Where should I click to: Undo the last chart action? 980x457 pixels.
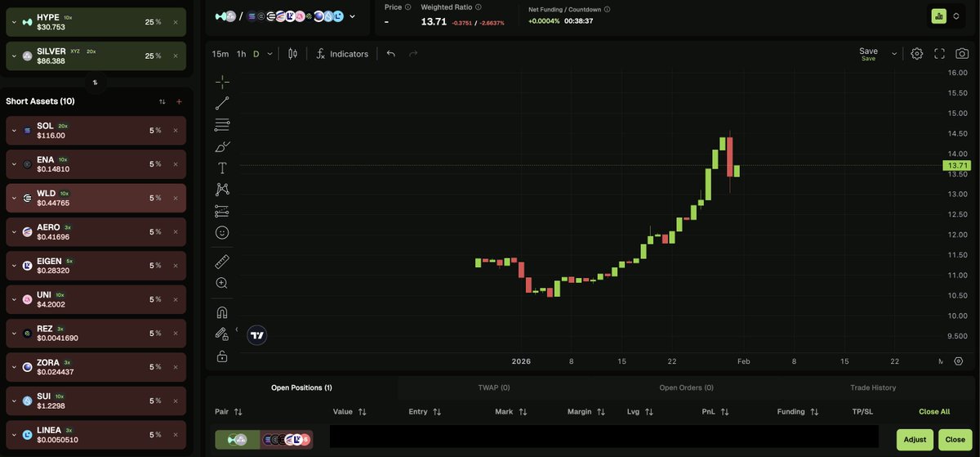pos(391,54)
